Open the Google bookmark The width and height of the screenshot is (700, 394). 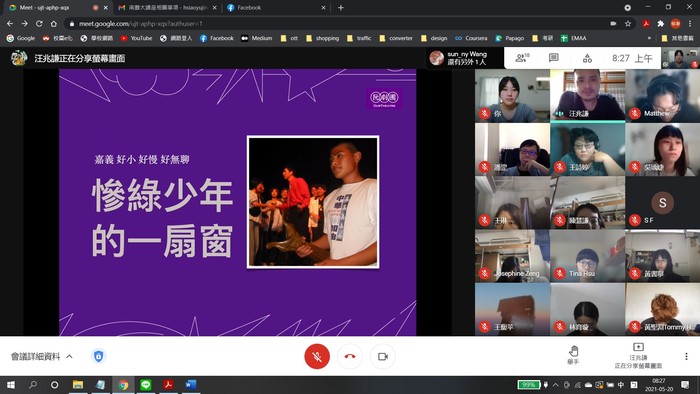pyautogui.click(x=21, y=38)
